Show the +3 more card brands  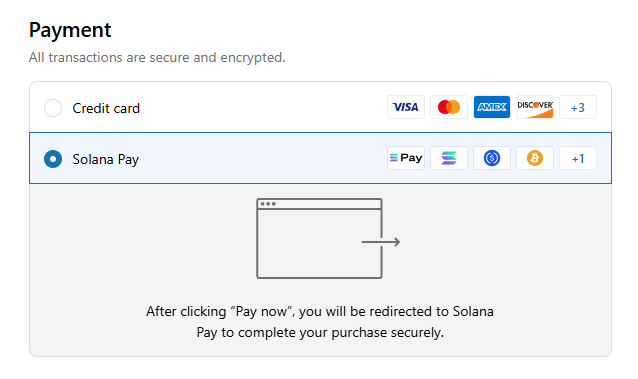(578, 107)
